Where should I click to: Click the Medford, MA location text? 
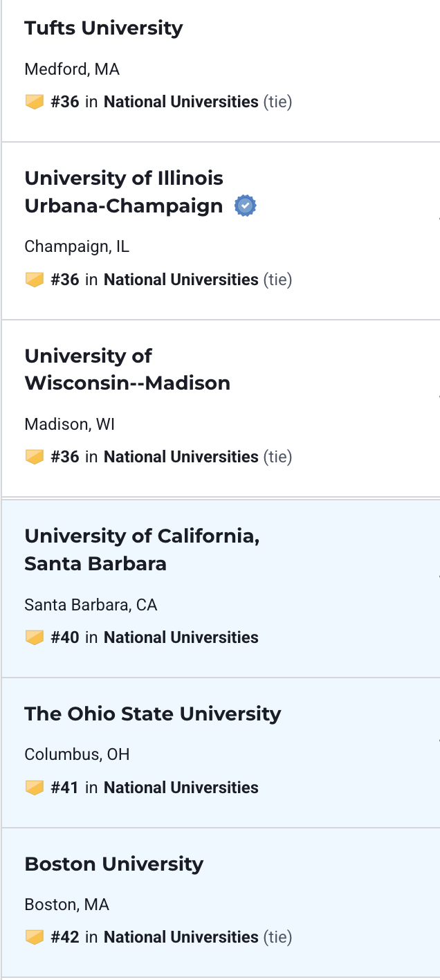(72, 69)
